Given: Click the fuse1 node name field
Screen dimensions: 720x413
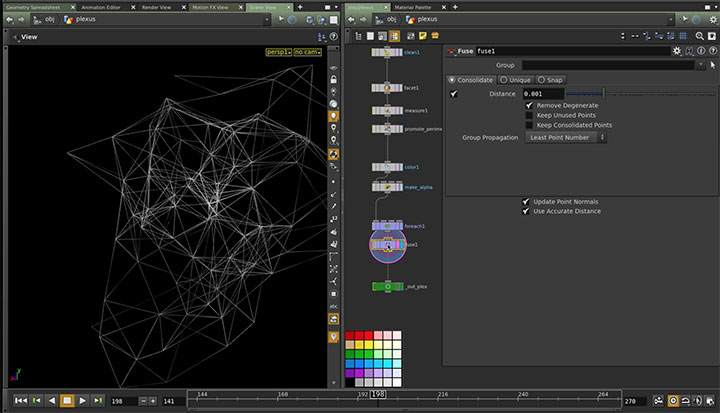Looking at the screenshot, I should 573,51.
